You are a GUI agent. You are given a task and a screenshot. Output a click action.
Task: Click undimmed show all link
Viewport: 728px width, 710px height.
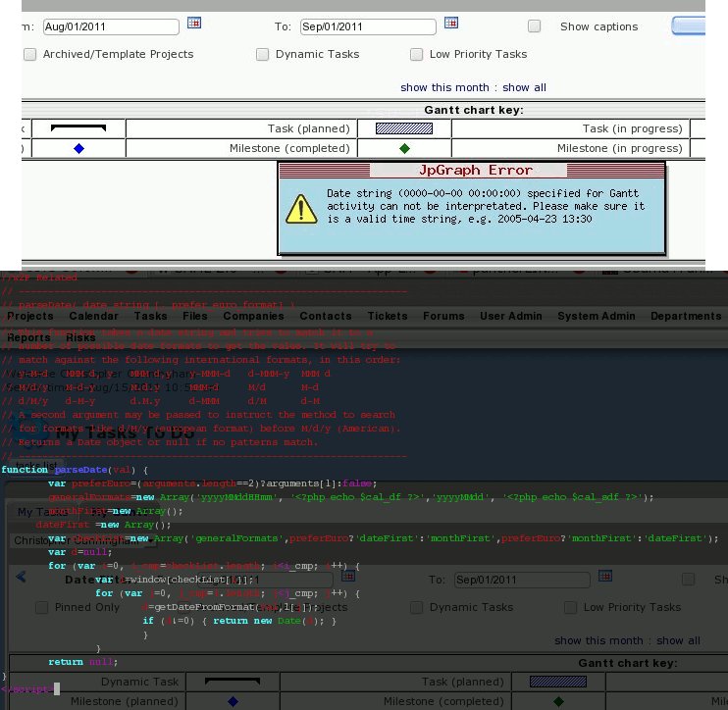tap(524, 87)
